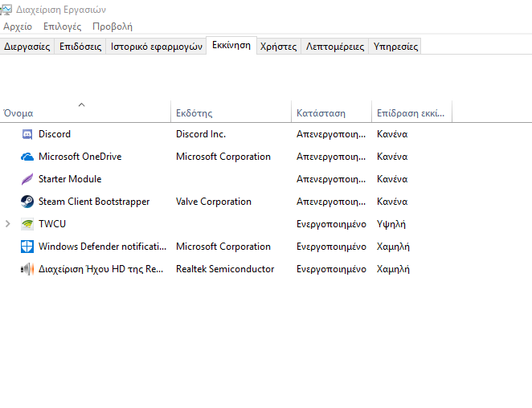Sort by the Εκδότης column header

click(231, 112)
